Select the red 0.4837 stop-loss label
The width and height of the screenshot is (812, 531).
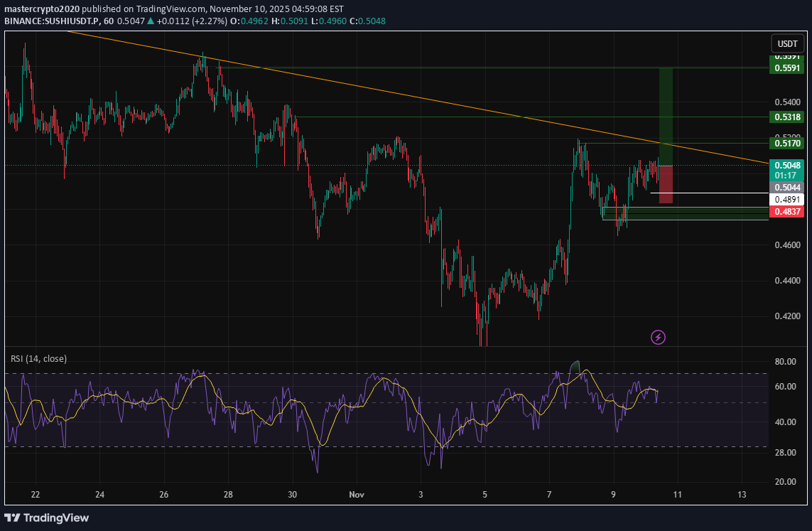tap(787, 212)
